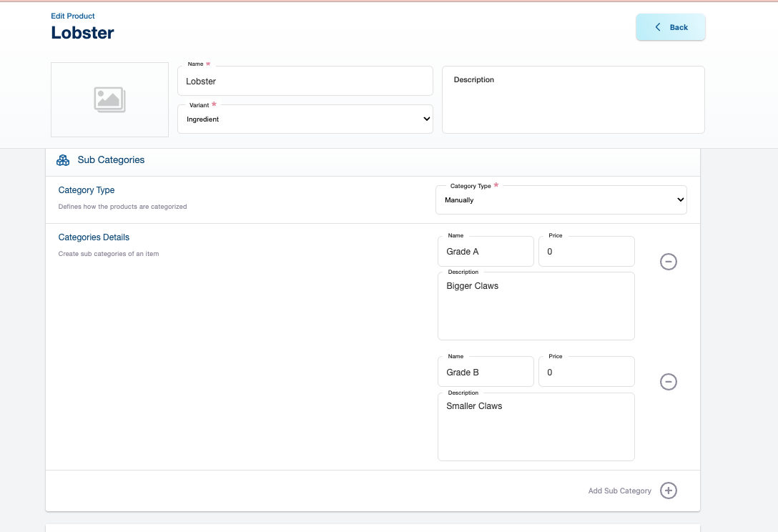778x532 pixels.
Task: Click the Smaller Claws description box
Action: 536,427
